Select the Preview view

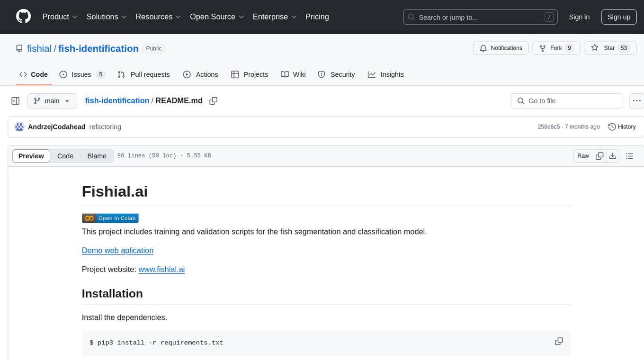click(31, 156)
